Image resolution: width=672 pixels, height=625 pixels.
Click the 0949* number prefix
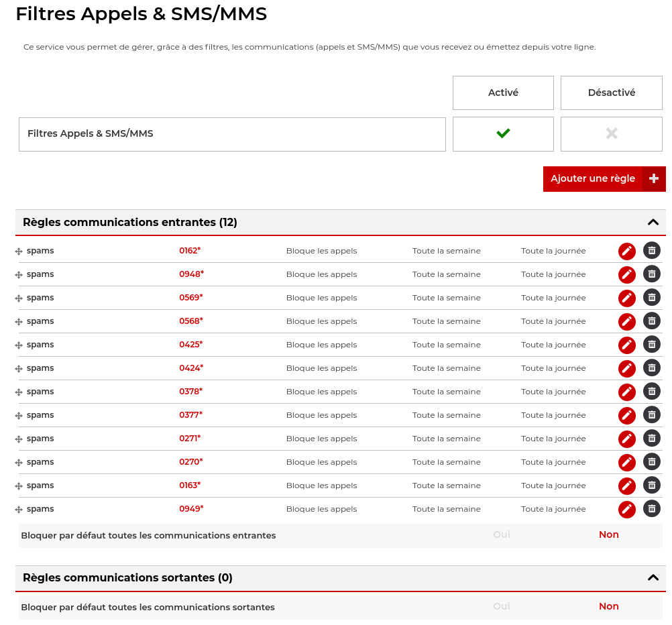click(191, 509)
